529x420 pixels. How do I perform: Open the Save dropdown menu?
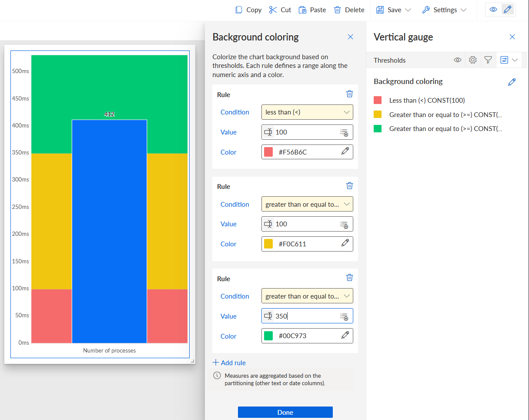[393, 10]
